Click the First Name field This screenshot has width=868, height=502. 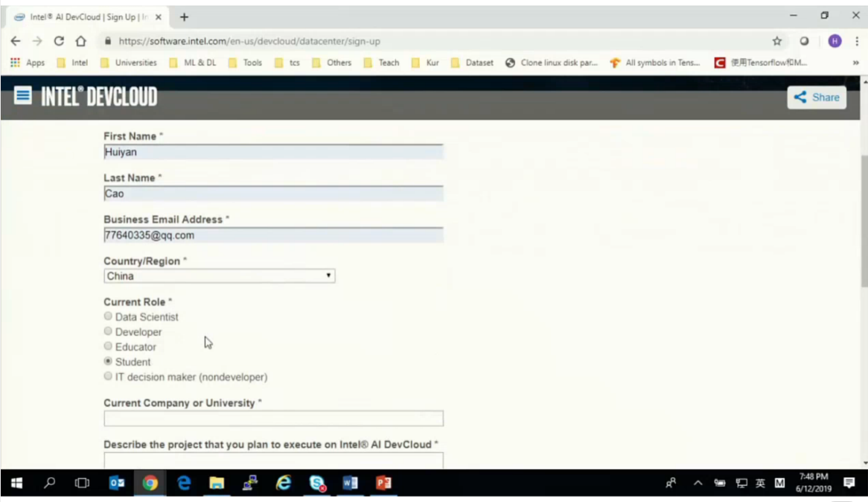[x=273, y=152]
